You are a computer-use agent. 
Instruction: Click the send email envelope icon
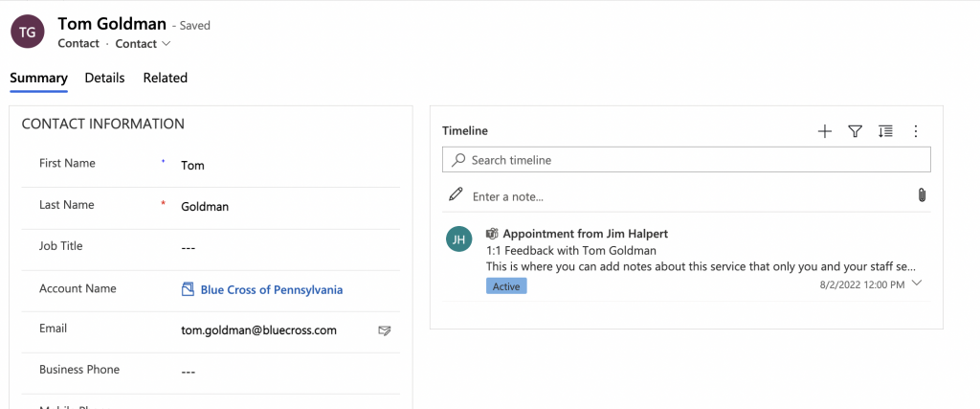click(385, 330)
